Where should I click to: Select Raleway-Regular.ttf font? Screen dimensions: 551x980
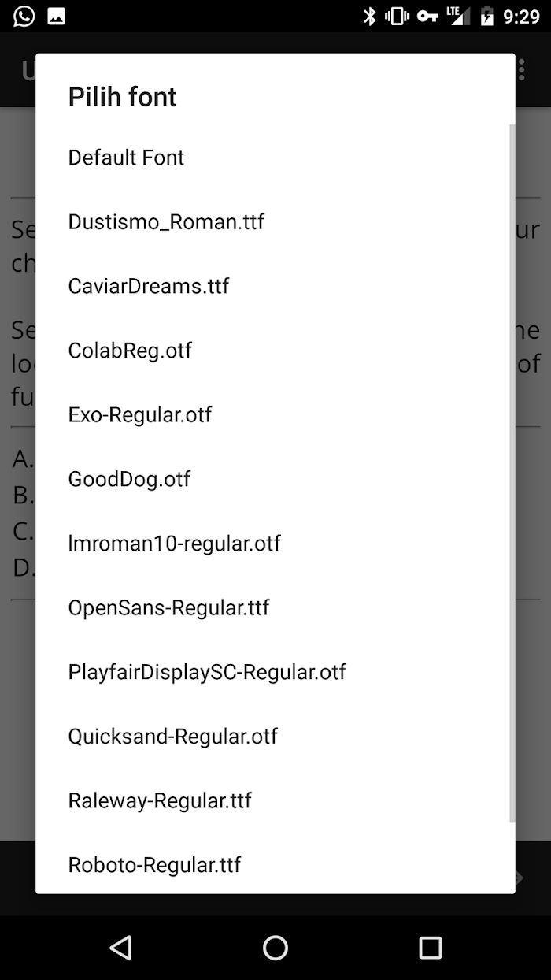tap(275, 801)
